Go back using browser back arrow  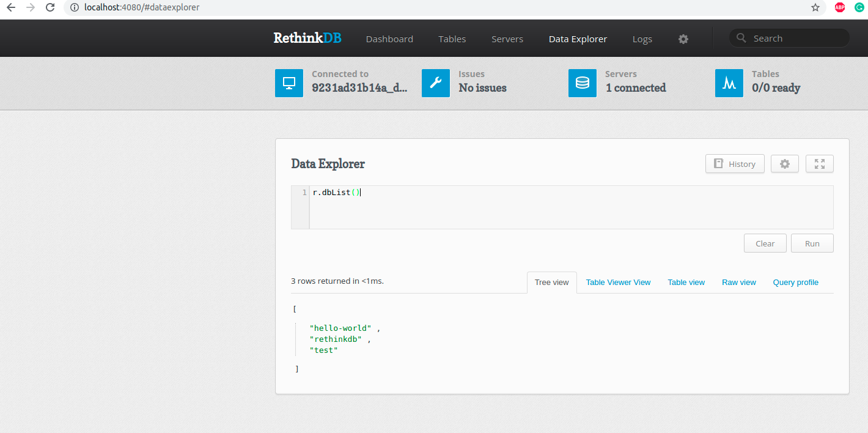pyautogui.click(x=10, y=7)
